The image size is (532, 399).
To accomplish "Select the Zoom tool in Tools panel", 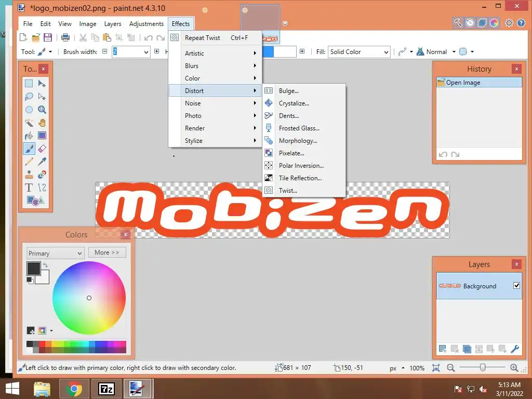I will click(x=42, y=110).
